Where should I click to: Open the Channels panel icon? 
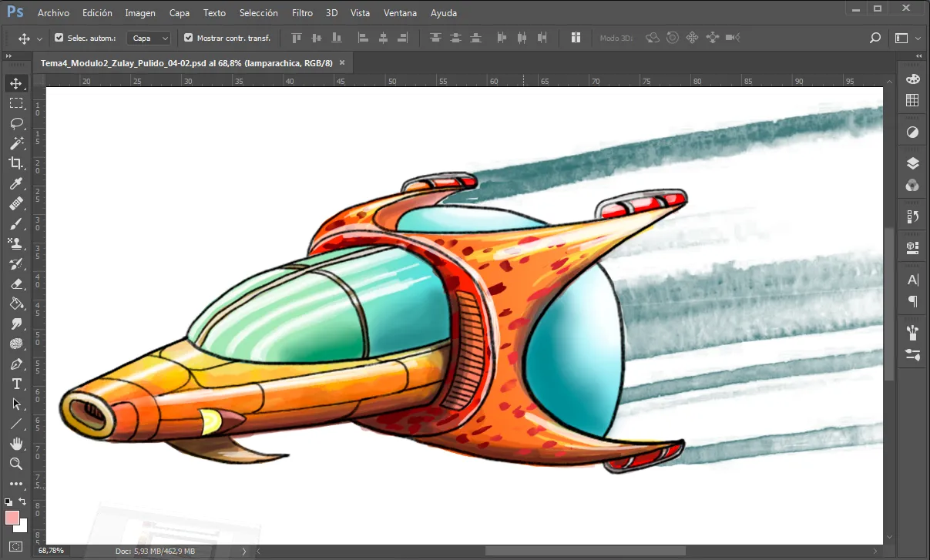click(912, 185)
